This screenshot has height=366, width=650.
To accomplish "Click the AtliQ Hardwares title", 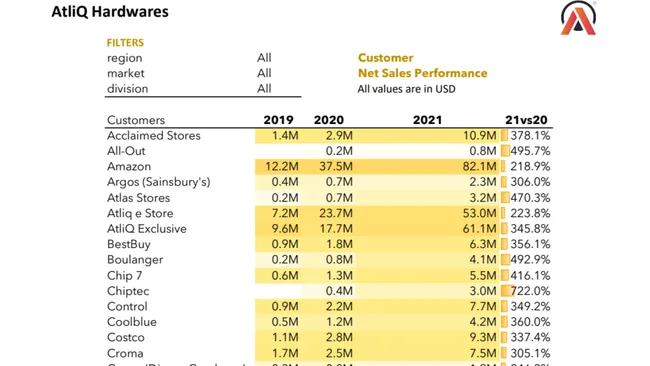I will [x=110, y=12].
